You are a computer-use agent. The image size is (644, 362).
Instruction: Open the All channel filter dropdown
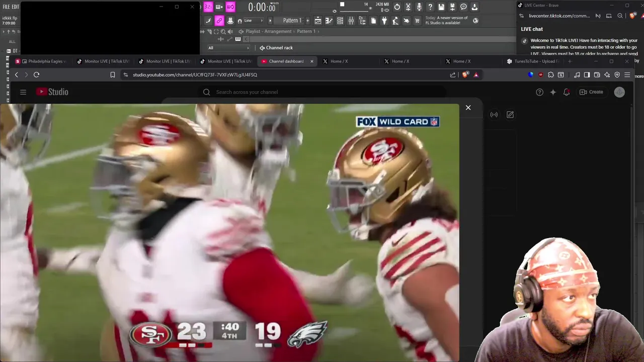coord(228,48)
